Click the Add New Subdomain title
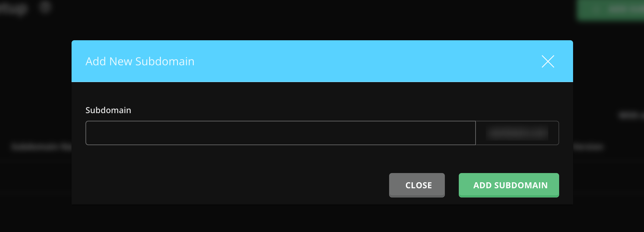644x232 pixels. point(140,61)
